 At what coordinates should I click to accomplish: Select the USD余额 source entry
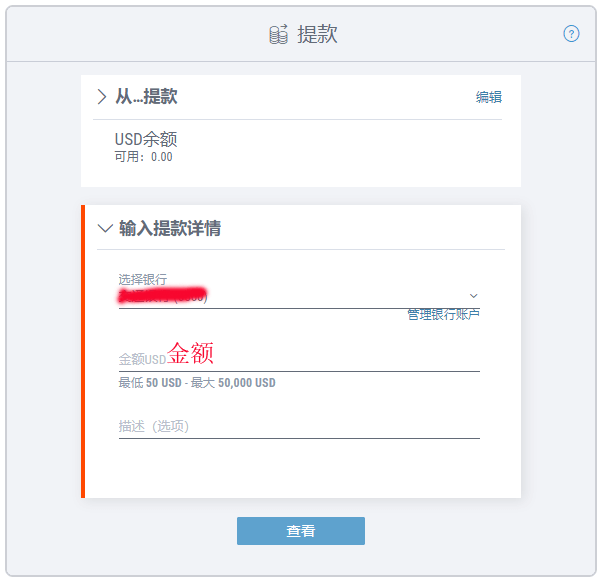146,140
